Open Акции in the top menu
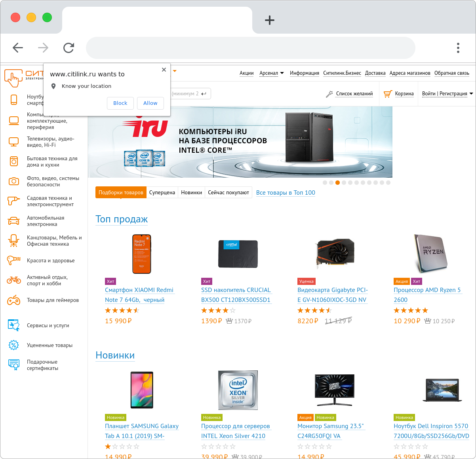Screen dimensions: 476x459 point(247,73)
